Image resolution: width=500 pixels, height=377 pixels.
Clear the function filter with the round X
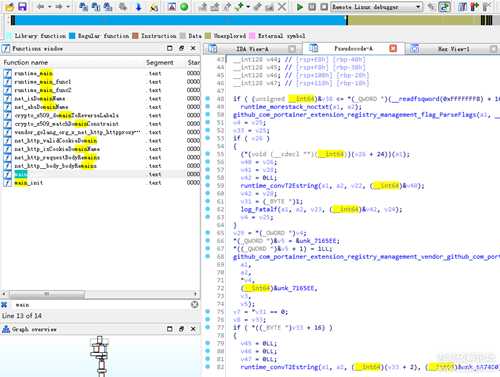pos(194,304)
